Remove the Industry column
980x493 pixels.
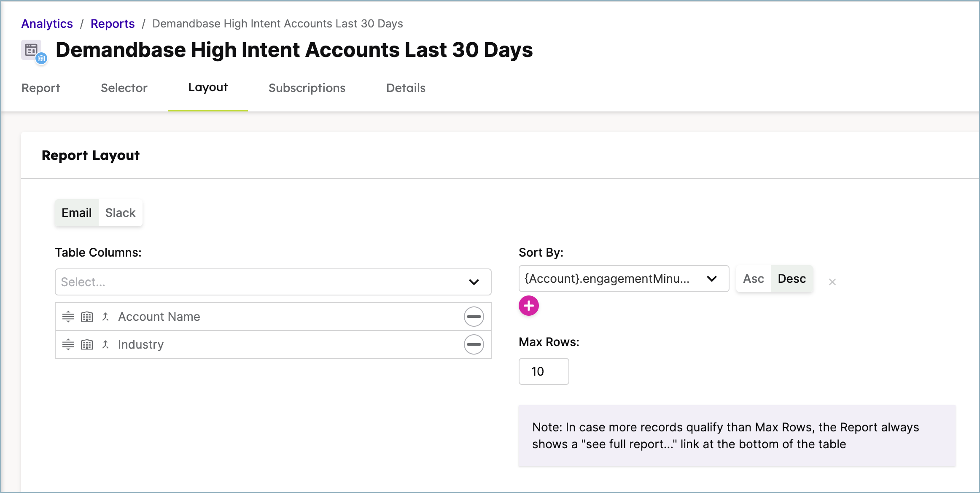[x=474, y=344]
